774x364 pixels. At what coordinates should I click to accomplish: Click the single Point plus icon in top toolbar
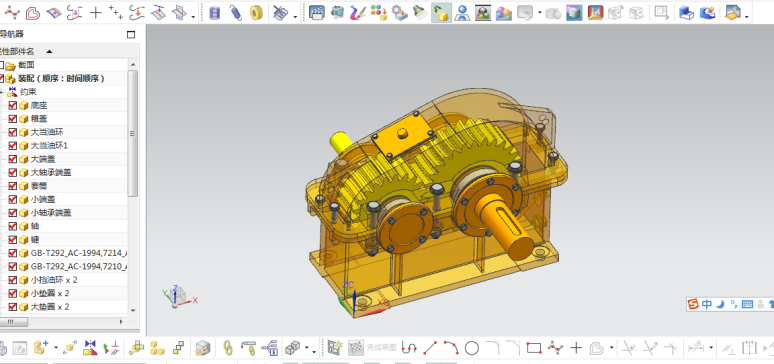95,12
